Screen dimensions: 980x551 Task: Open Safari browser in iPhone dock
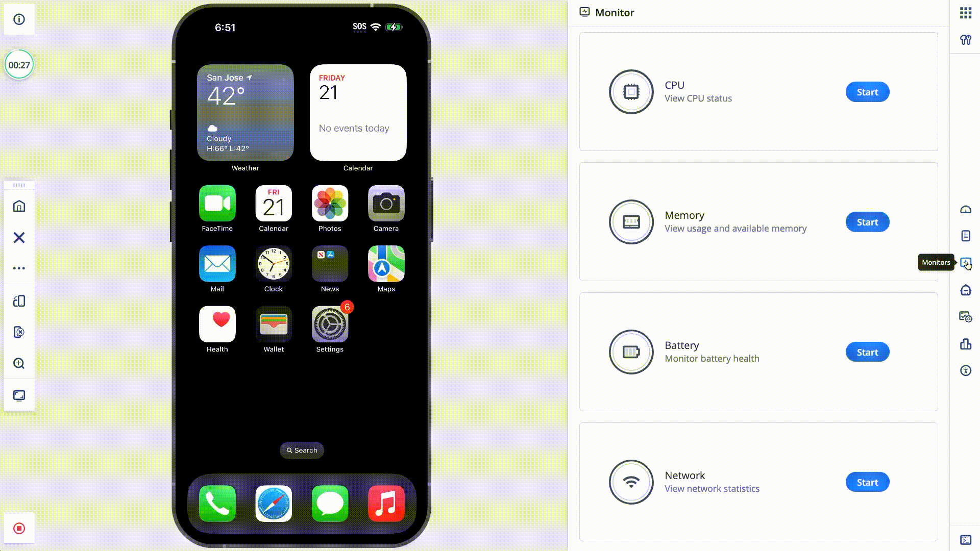pyautogui.click(x=273, y=503)
